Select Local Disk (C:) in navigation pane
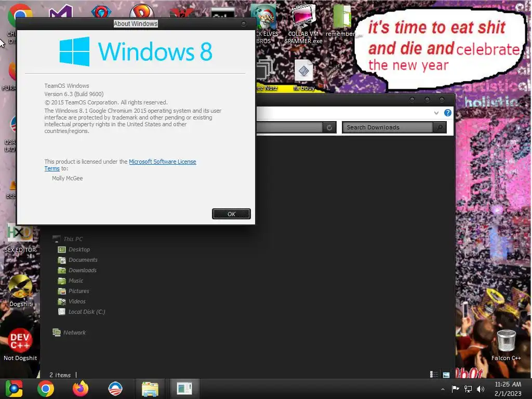The width and height of the screenshot is (532, 399). pos(82,312)
